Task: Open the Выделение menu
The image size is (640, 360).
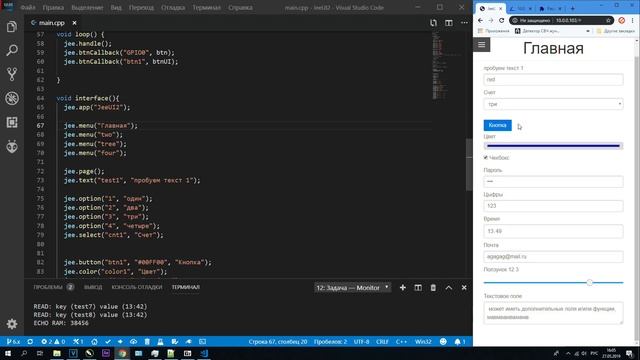Action: click(x=87, y=7)
